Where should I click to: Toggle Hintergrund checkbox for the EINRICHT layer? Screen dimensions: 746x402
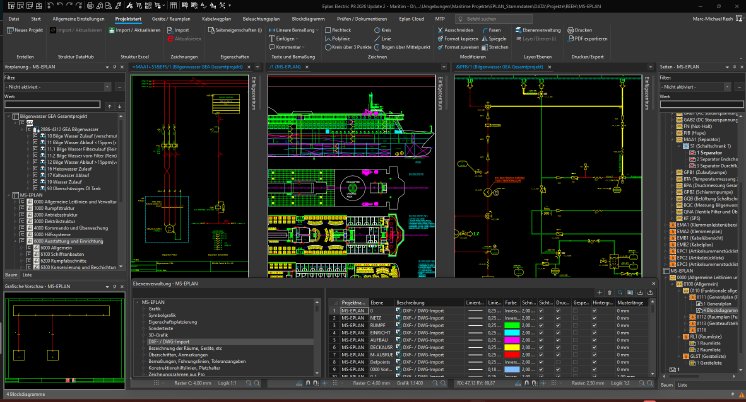594,333
